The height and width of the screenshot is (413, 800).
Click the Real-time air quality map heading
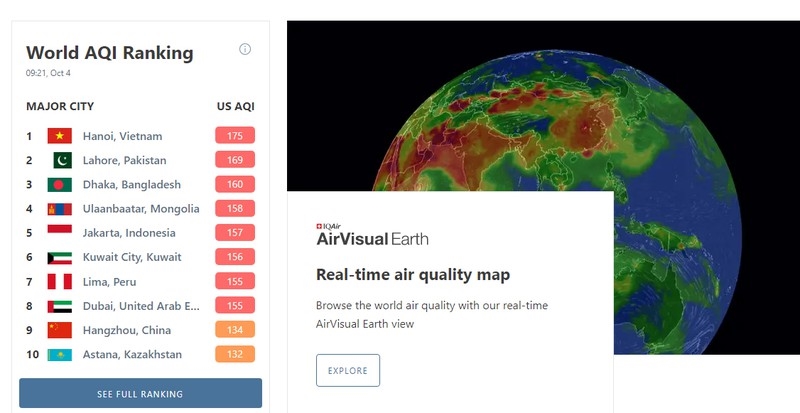tap(413, 275)
